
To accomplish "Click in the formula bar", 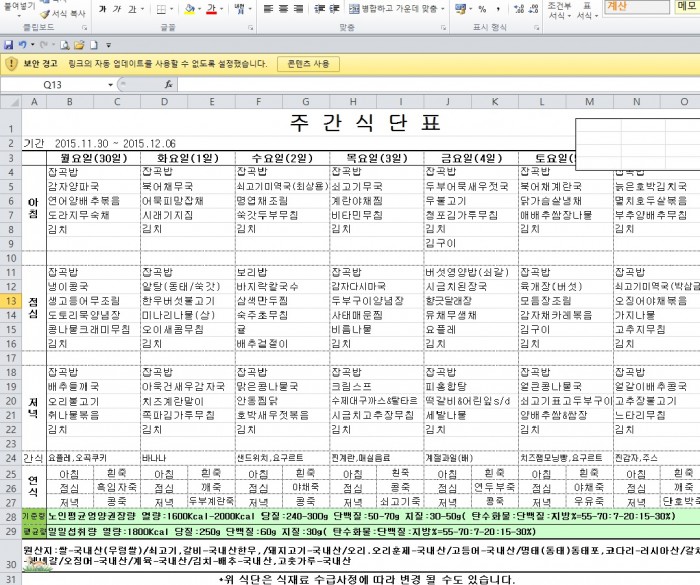I will click(438, 84).
